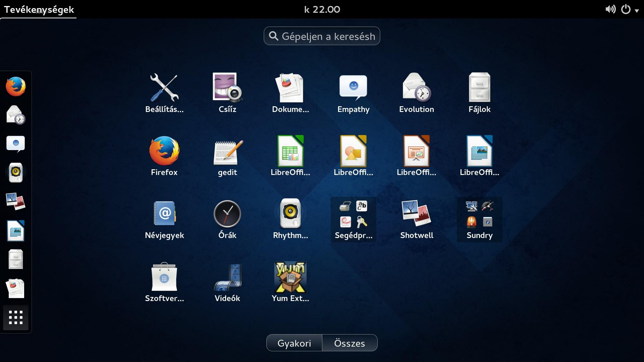
Task: Launch the Videók video player
Action: 227,282
